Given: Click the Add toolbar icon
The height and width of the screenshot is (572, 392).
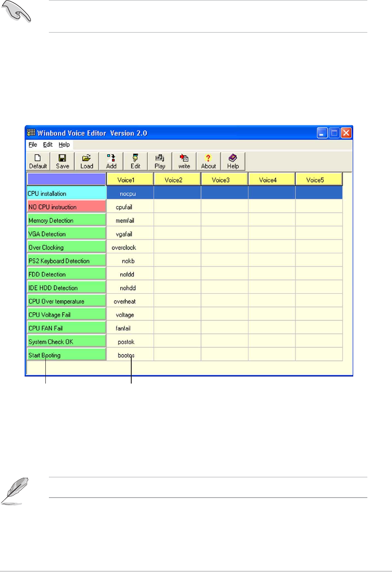Looking at the screenshot, I should click(x=111, y=161).
